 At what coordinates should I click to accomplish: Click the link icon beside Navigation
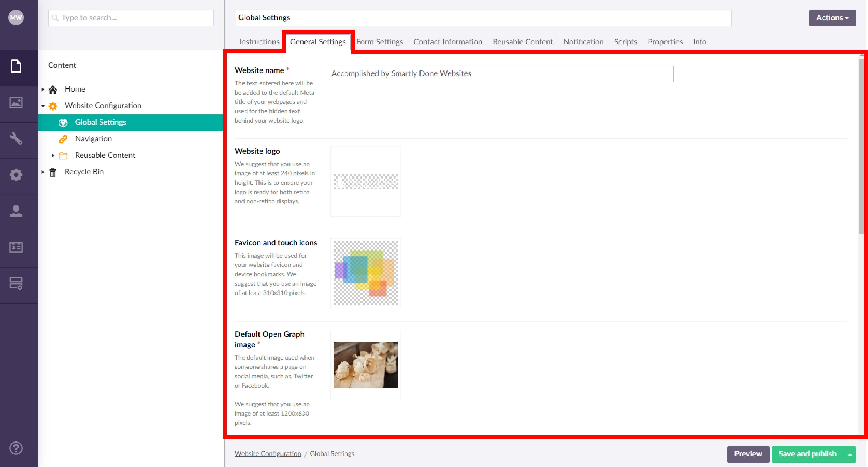point(63,139)
